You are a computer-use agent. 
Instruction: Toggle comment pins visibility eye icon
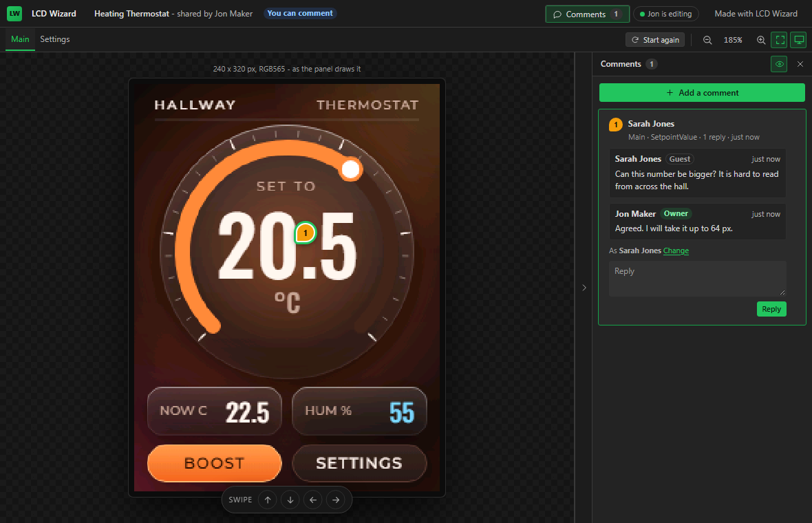pos(779,64)
